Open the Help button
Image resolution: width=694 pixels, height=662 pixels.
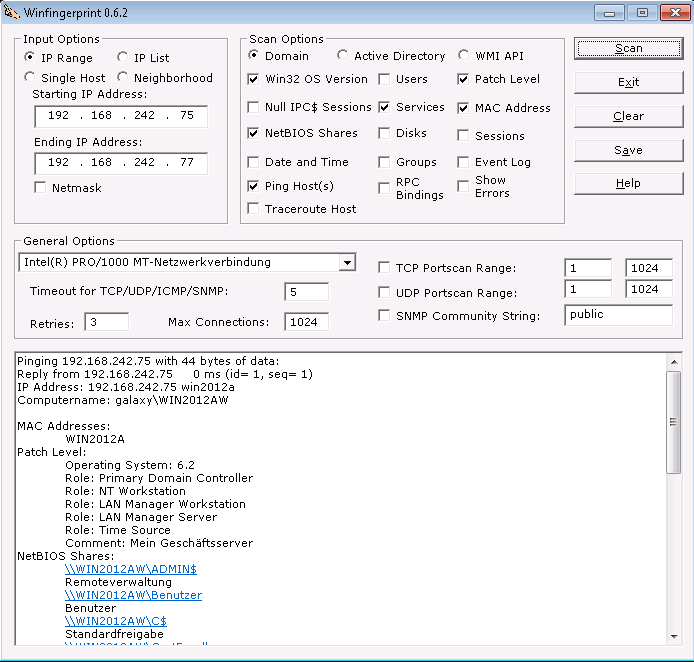pos(628,183)
